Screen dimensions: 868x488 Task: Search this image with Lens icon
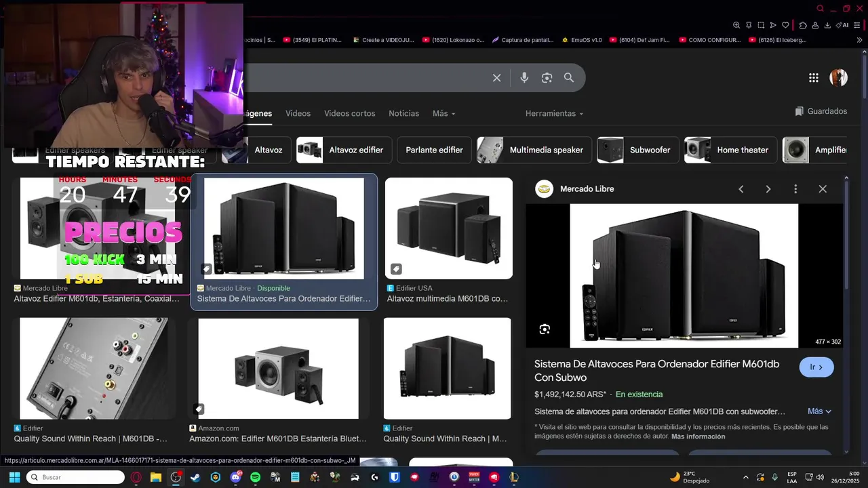(545, 329)
